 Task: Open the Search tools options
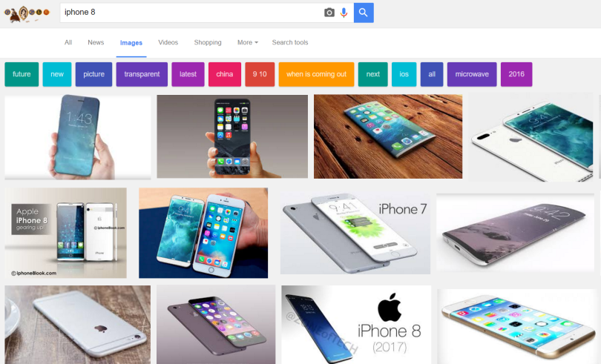pos(290,42)
